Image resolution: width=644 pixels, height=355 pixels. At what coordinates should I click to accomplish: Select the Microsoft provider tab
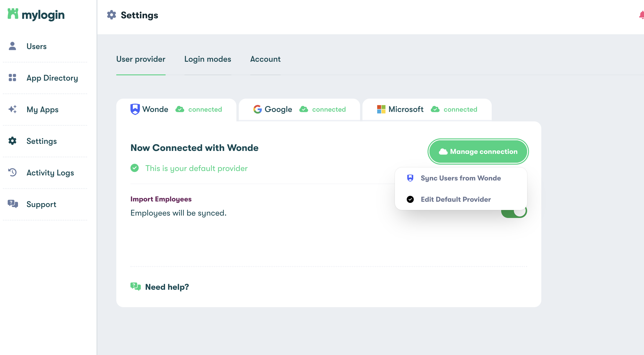pos(427,109)
